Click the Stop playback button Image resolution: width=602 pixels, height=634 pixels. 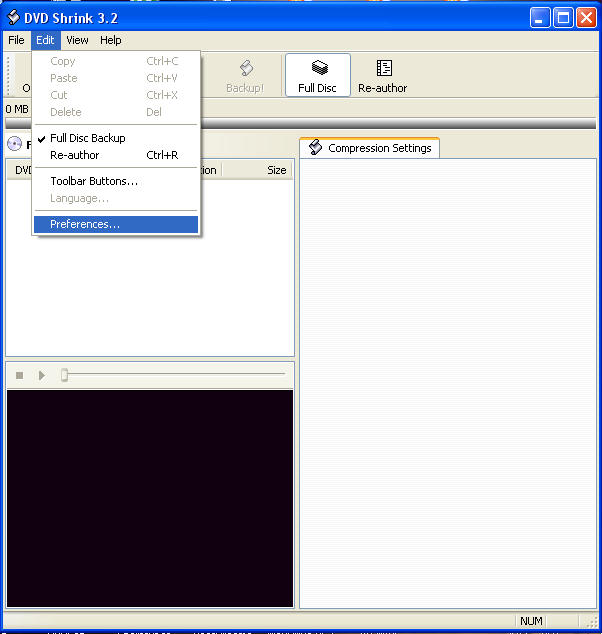[19, 376]
